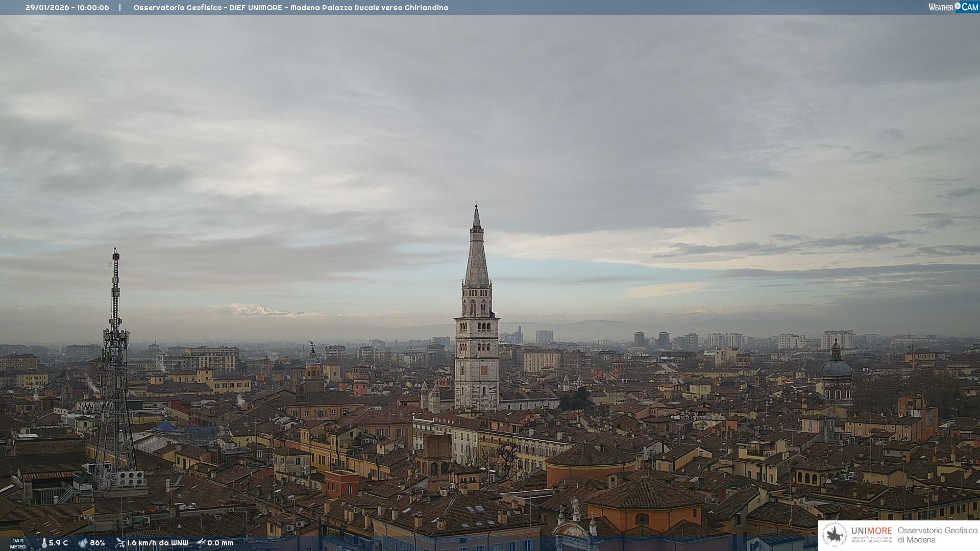This screenshot has height=551, width=980.
Task: Click the WeatherCam logo
Action: coord(953,7)
